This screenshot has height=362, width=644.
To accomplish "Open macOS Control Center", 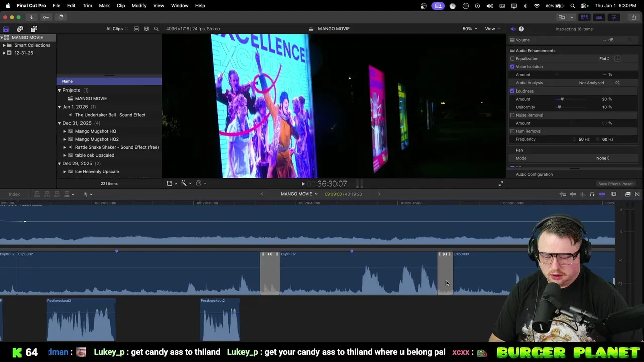I will [584, 6].
